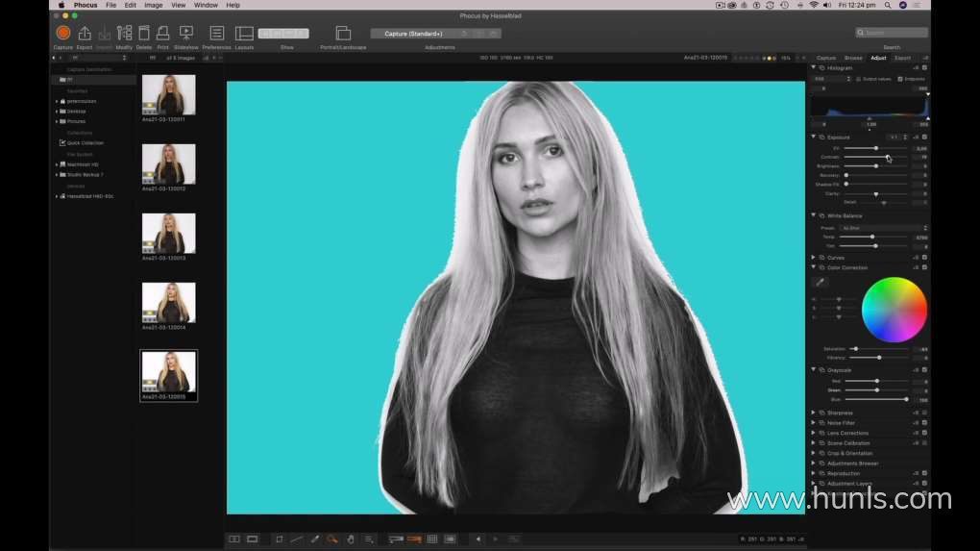Screen dimensions: 980x551
Task: Open the Image menu
Action: 153,5
